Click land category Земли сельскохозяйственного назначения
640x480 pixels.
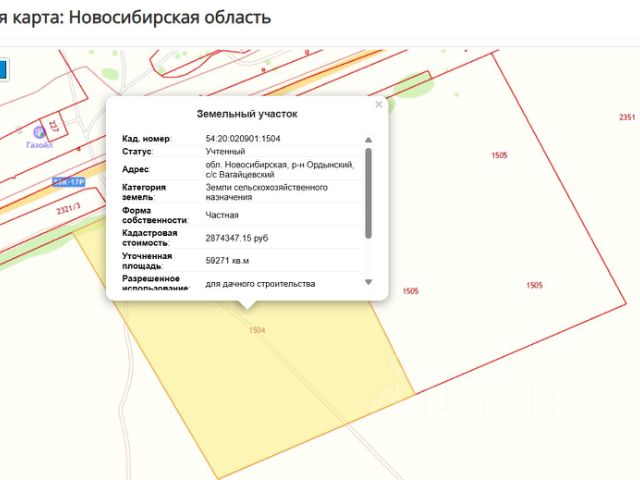[x=267, y=192]
